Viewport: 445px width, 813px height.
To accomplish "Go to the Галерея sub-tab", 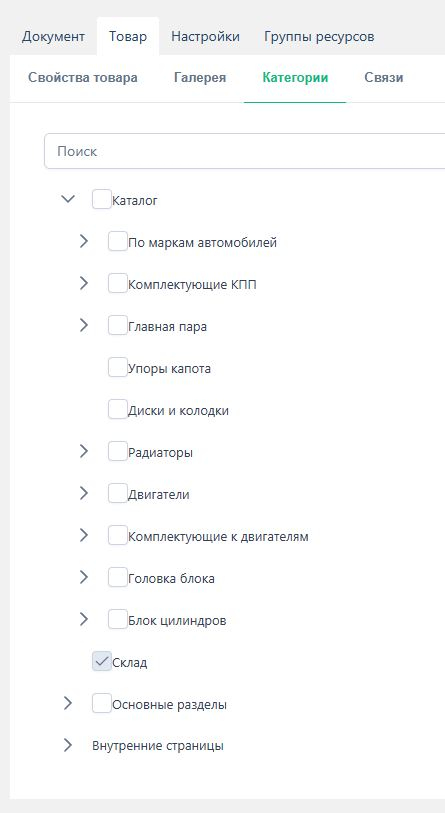I will pos(200,78).
